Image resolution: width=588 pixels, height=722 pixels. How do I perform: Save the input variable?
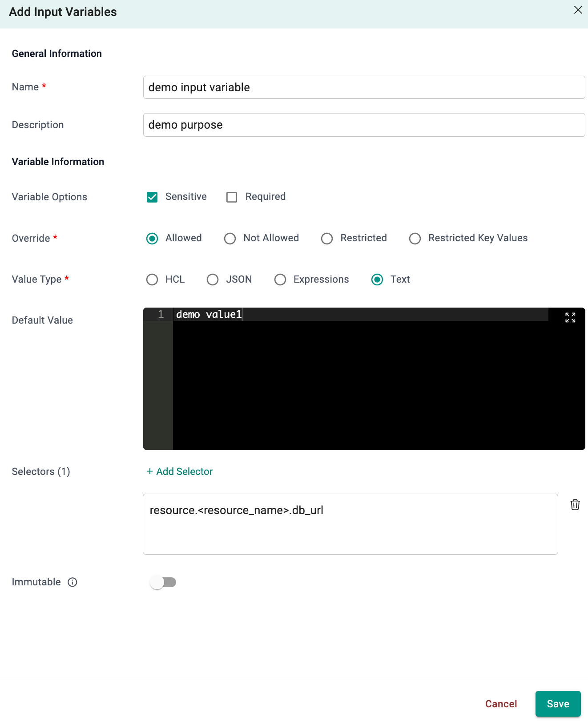pyautogui.click(x=558, y=704)
